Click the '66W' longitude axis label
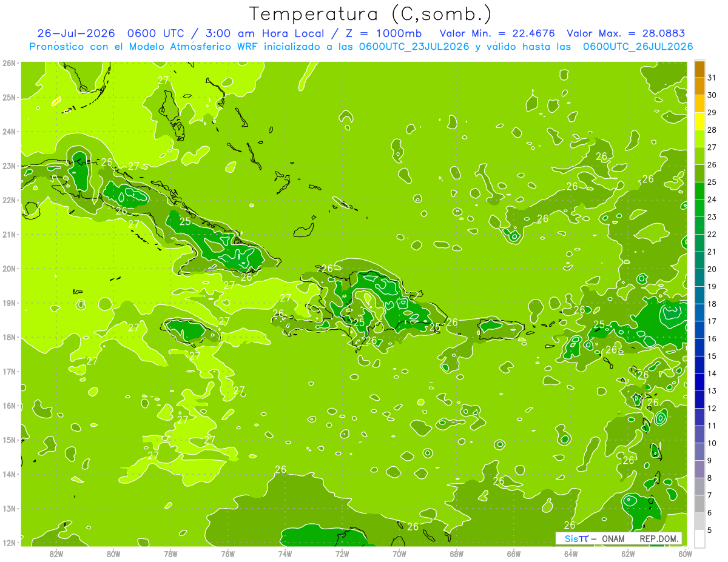This screenshot has width=728, height=562. click(514, 554)
